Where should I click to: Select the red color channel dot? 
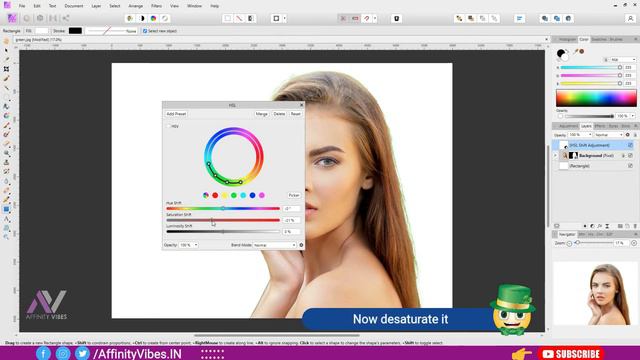[x=215, y=196]
